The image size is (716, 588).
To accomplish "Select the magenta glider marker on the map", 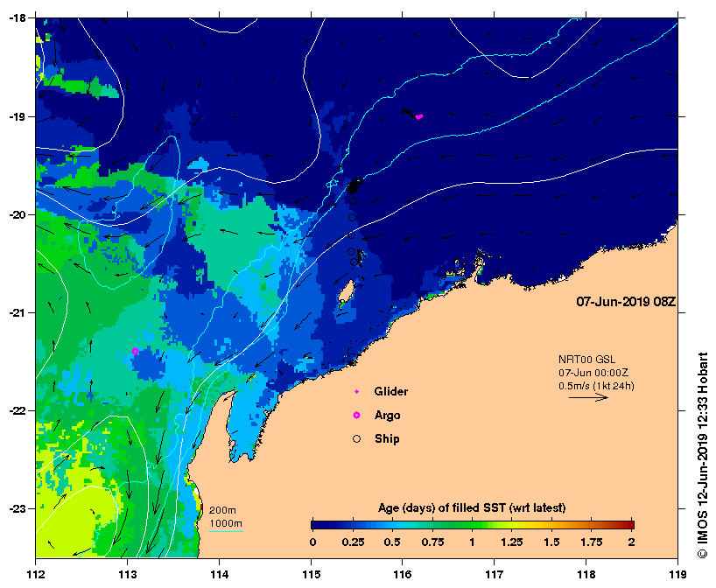I will [419, 116].
